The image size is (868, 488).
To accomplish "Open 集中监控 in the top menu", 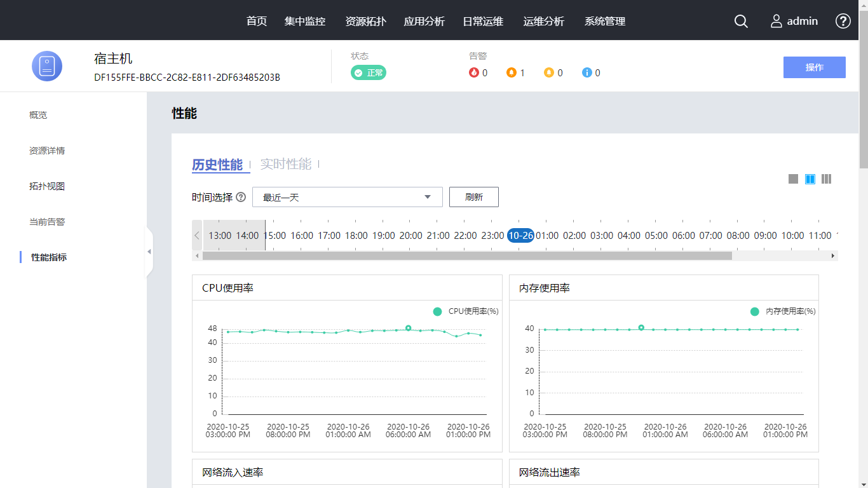I will click(305, 21).
